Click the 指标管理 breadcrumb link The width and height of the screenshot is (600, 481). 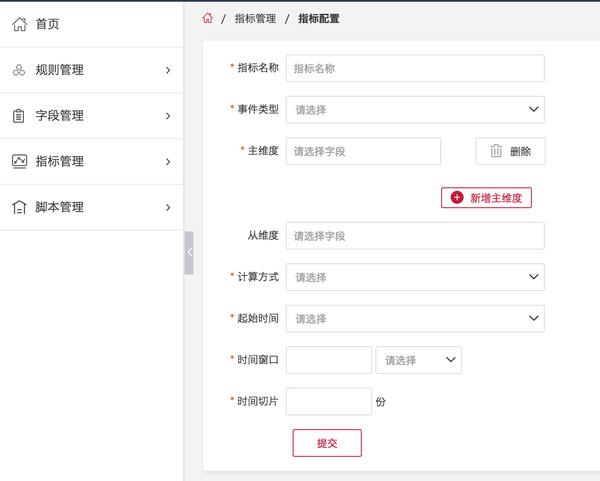[x=255, y=18]
